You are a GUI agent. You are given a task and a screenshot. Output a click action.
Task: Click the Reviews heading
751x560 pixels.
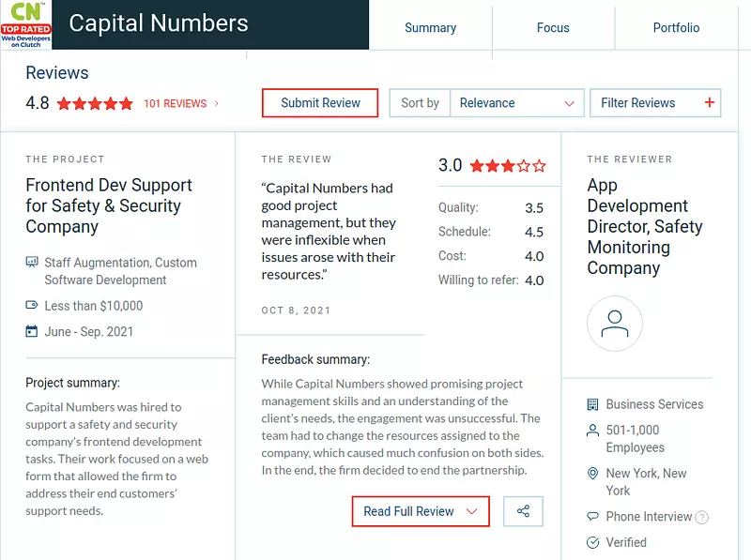click(x=57, y=73)
